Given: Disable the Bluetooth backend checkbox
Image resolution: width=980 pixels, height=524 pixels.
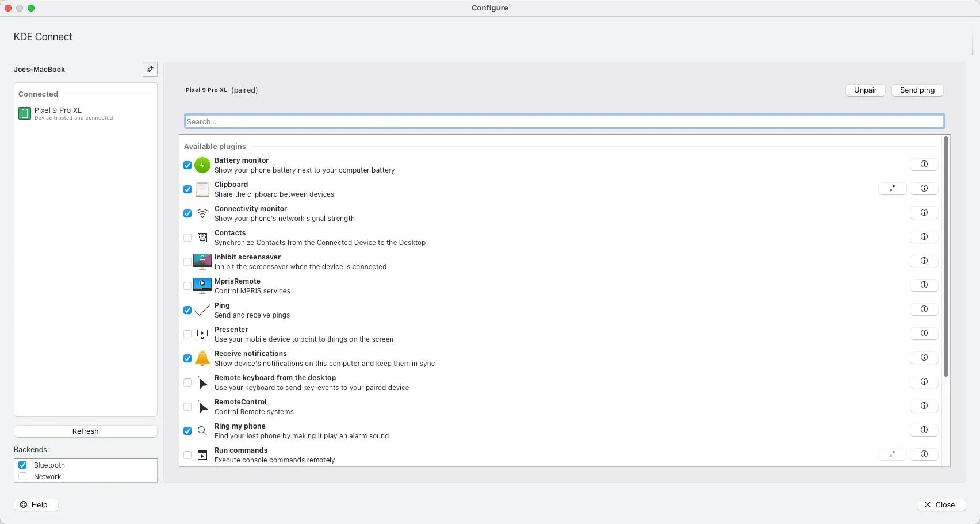Looking at the screenshot, I should pyautogui.click(x=22, y=465).
